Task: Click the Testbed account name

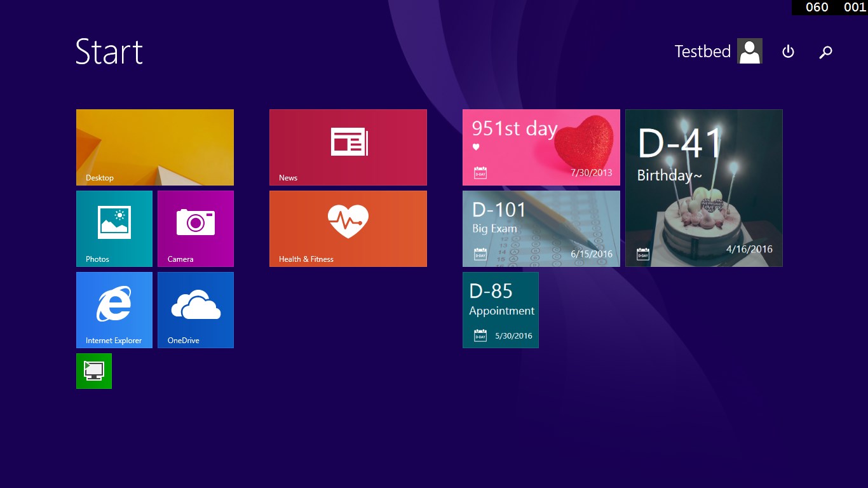Action: click(703, 51)
